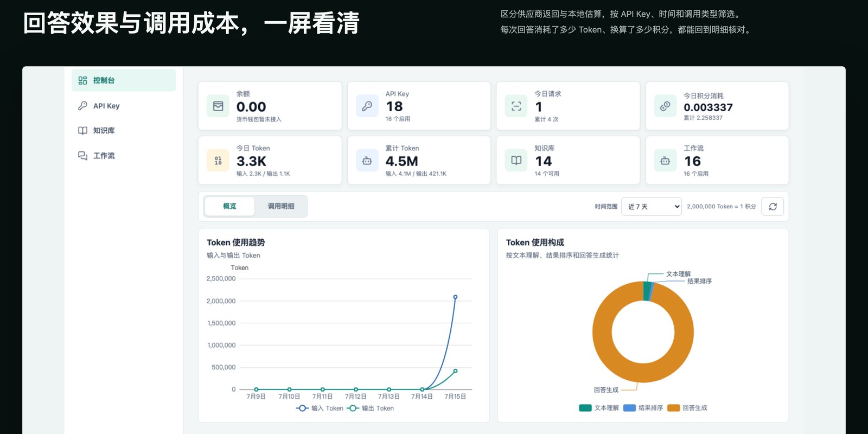This screenshot has height=434, width=868.
Task: Toggle 文本理解 in the donut legend
Action: pos(599,408)
